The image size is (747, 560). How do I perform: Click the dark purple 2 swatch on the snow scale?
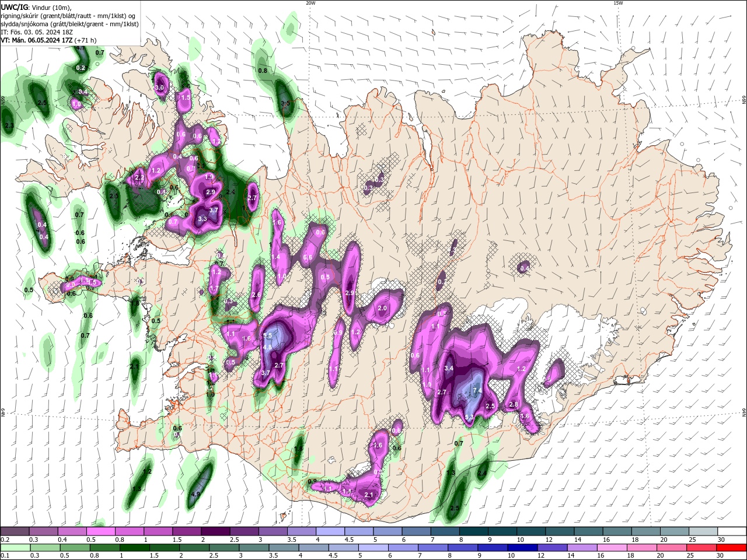coord(215,531)
